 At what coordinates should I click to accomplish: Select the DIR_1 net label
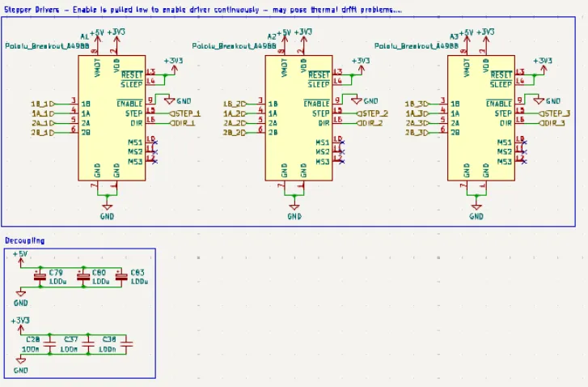[x=183, y=123]
